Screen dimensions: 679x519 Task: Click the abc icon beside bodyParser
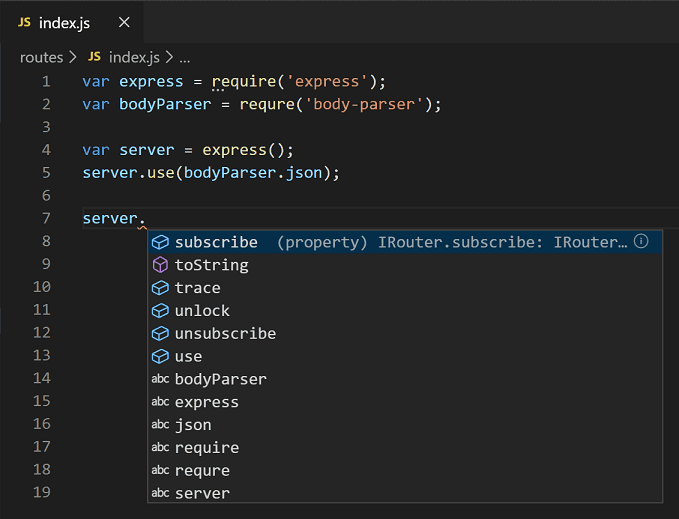point(159,380)
